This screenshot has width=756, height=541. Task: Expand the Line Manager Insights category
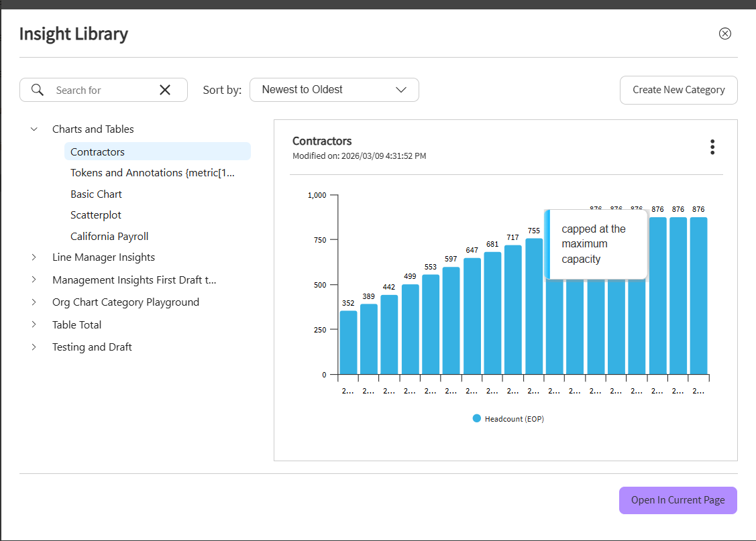tap(34, 257)
